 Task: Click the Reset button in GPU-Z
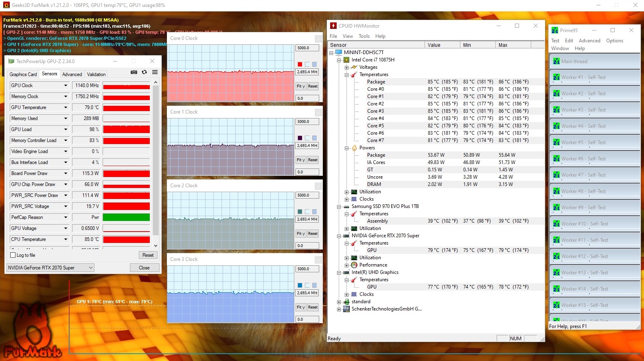pyautogui.click(x=148, y=255)
